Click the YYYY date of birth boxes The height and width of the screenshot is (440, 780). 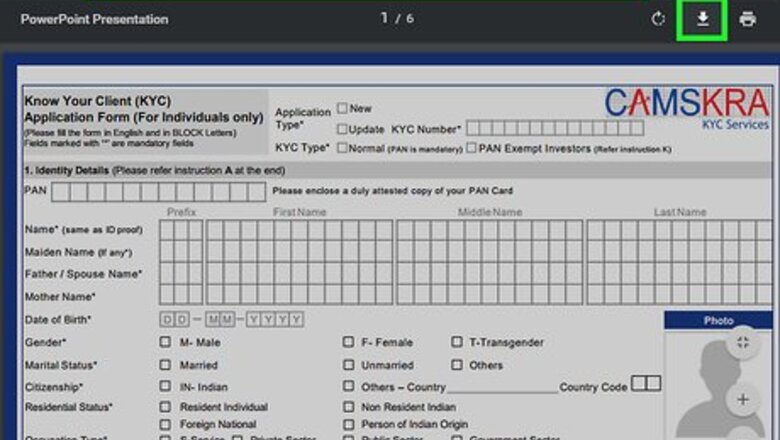pyautogui.click(x=275, y=319)
